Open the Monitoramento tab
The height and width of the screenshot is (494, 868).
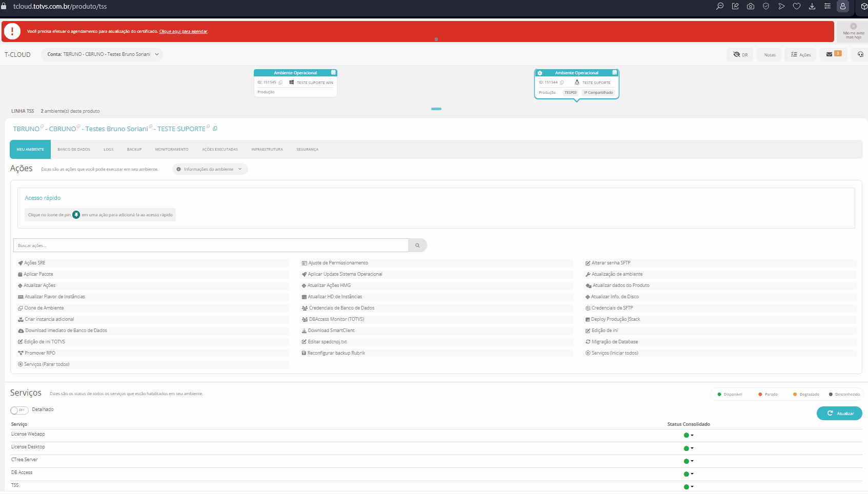(x=172, y=150)
